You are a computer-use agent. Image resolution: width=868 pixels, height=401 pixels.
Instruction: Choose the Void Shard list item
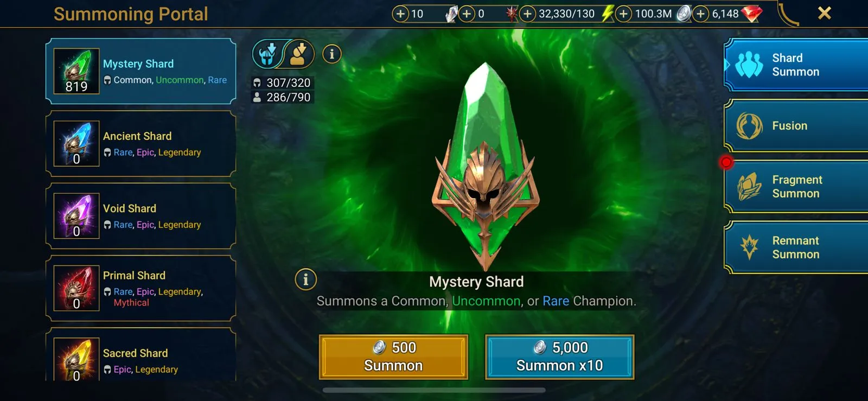pyautogui.click(x=141, y=216)
